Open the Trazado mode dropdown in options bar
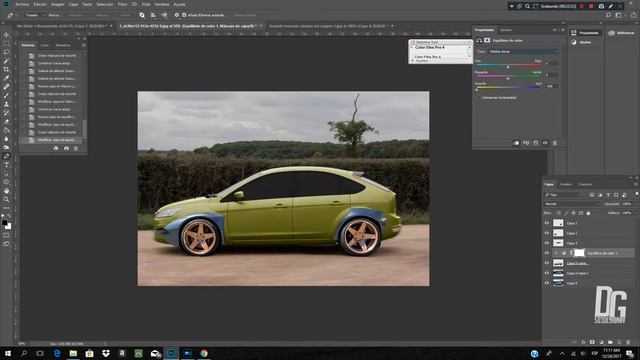The width and height of the screenshot is (640, 360). tap(34, 15)
